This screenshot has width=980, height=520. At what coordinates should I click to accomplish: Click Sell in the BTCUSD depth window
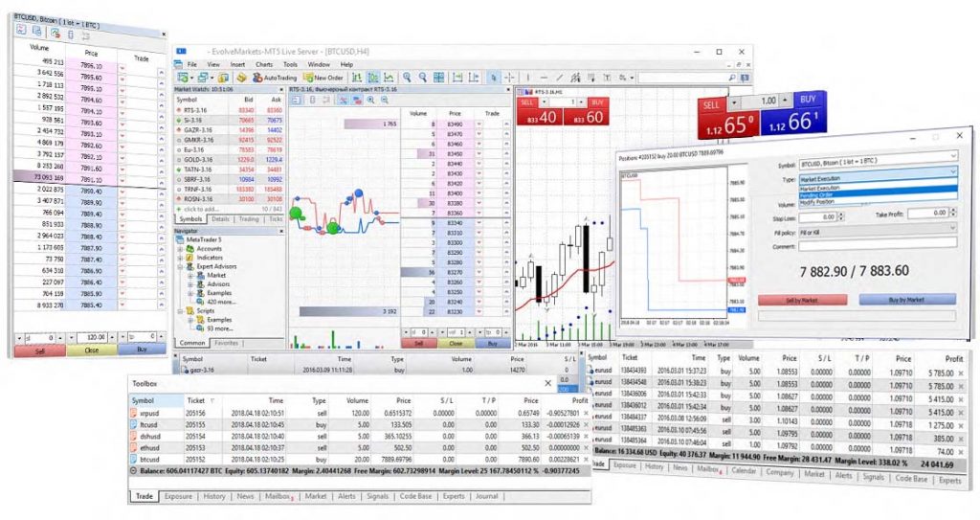pyautogui.click(x=40, y=350)
